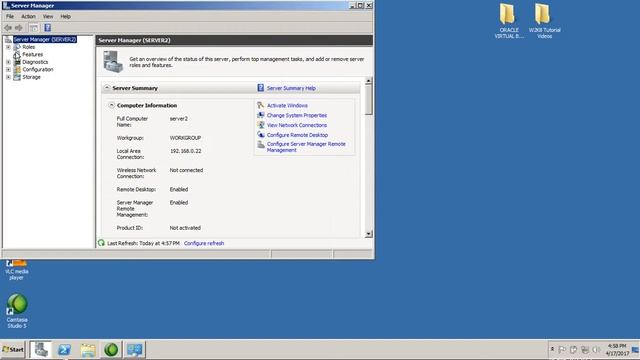
Task: Select the VLC media player desktop shortcut
Action: (16, 270)
